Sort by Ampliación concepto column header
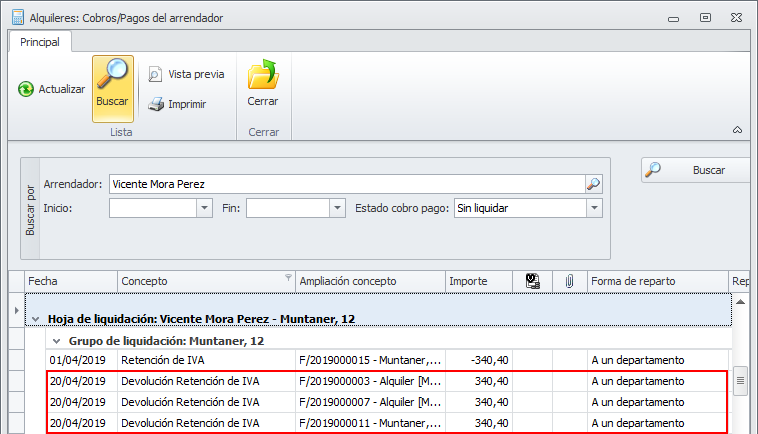The width and height of the screenshot is (758, 434). coord(370,281)
